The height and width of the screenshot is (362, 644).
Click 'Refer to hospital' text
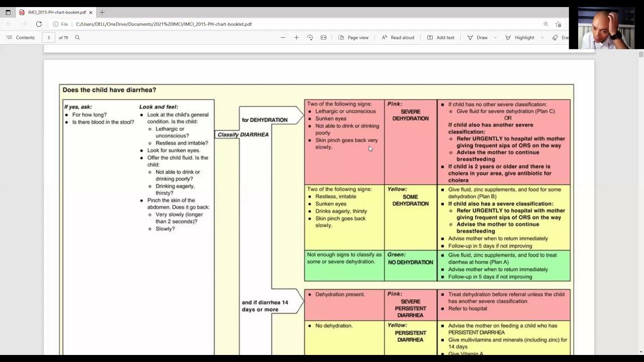pos(467,309)
